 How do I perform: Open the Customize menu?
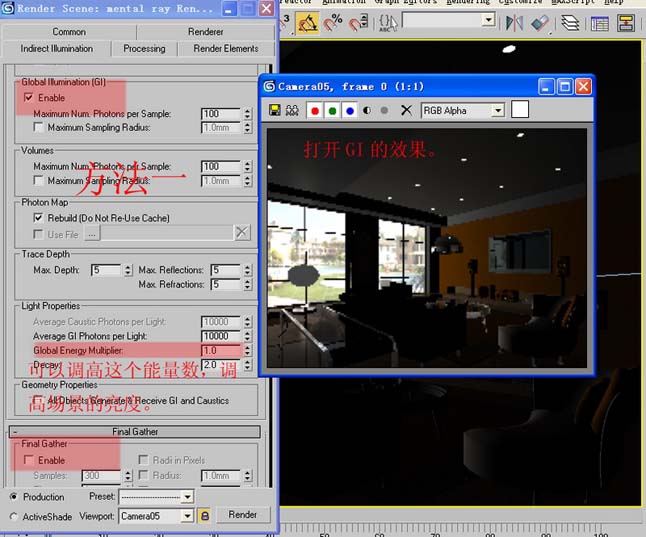pos(520,2)
